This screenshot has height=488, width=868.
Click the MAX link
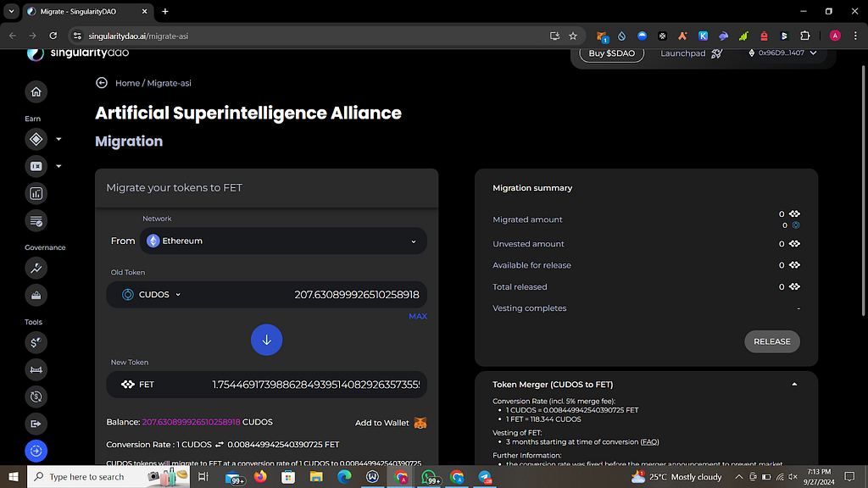(417, 317)
